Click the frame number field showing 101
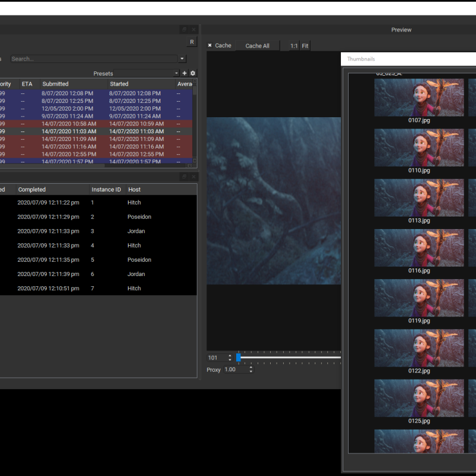Viewport: 476px width, 476px height. [x=217, y=358]
